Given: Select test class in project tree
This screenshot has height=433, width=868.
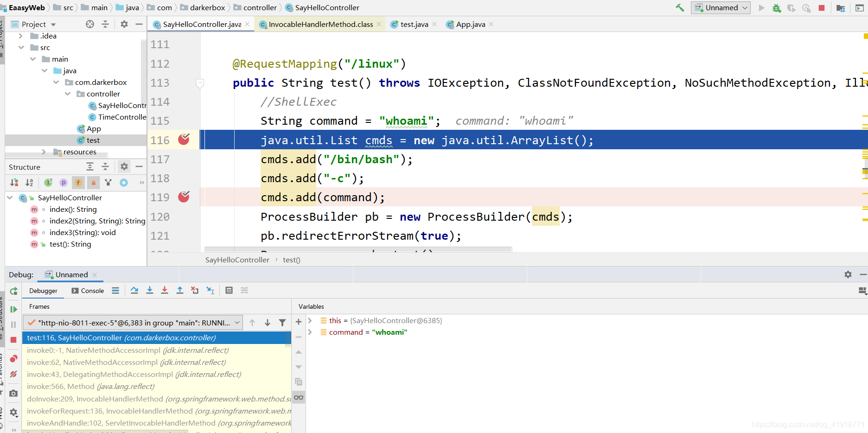Looking at the screenshot, I should click(88, 140).
